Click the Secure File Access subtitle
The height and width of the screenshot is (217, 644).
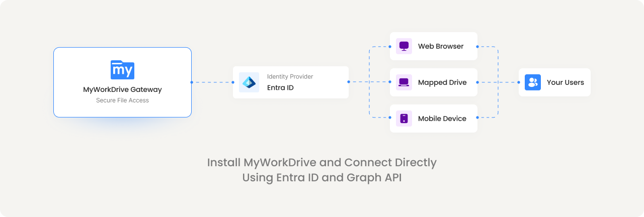[x=122, y=100]
